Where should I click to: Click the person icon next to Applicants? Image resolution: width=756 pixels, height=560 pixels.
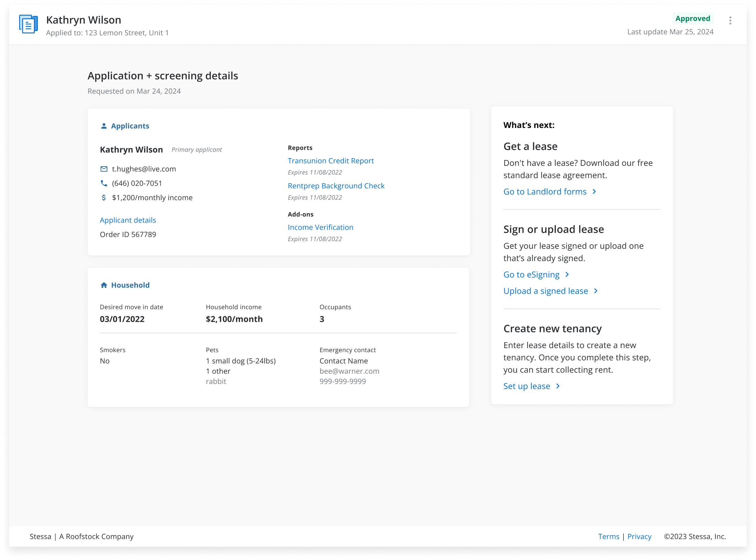[x=104, y=126]
